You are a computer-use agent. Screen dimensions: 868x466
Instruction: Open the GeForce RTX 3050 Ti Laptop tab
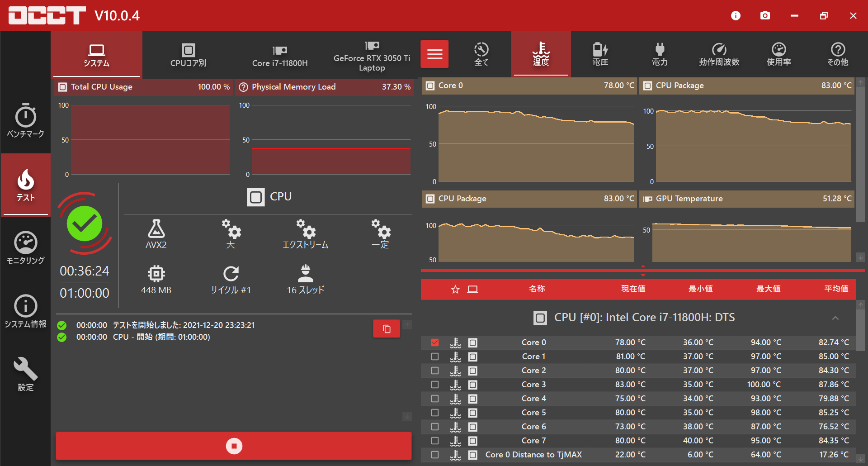372,55
